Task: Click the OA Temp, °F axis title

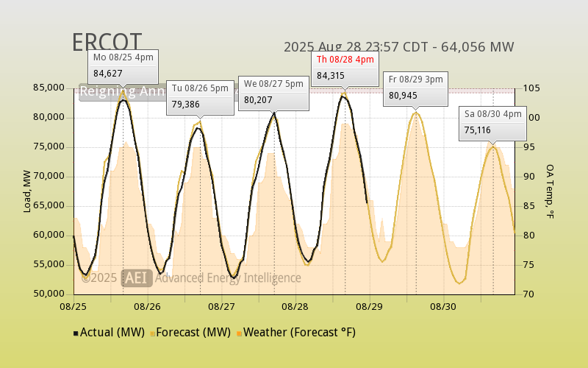Action: click(x=549, y=191)
